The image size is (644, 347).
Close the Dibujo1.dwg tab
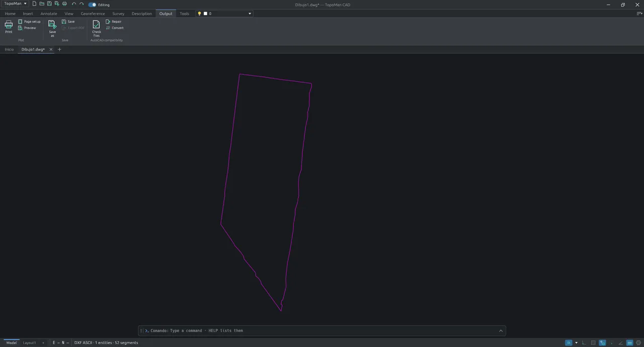coord(51,49)
